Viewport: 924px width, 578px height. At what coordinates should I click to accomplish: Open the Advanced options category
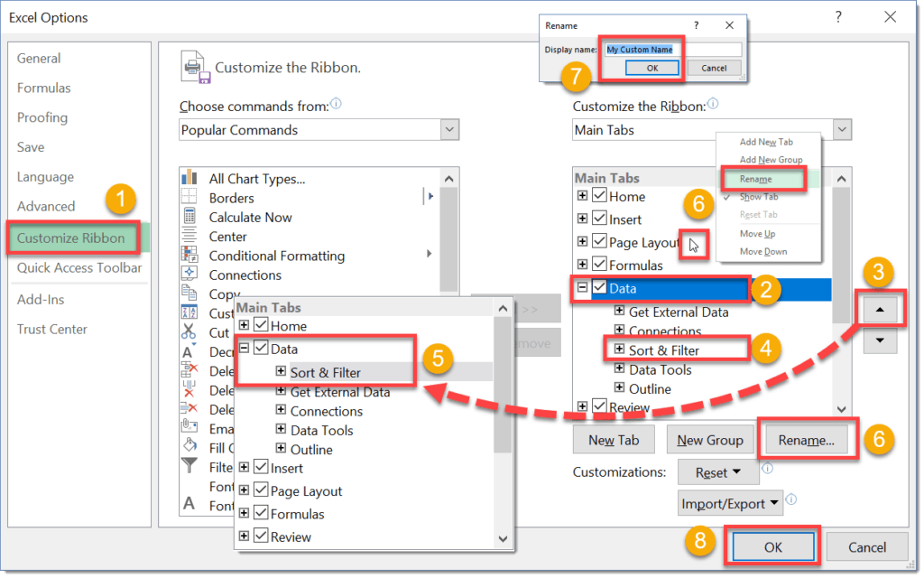tap(46, 207)
